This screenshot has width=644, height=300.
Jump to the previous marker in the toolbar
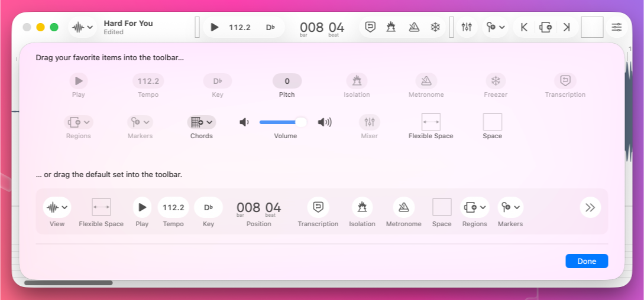click(524, 27)
